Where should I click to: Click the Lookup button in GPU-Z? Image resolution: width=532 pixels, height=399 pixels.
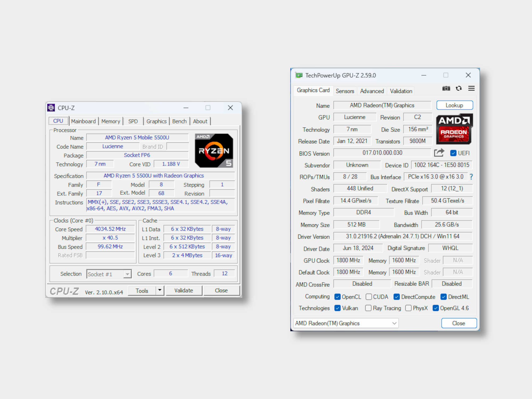(x=455, y=105)
